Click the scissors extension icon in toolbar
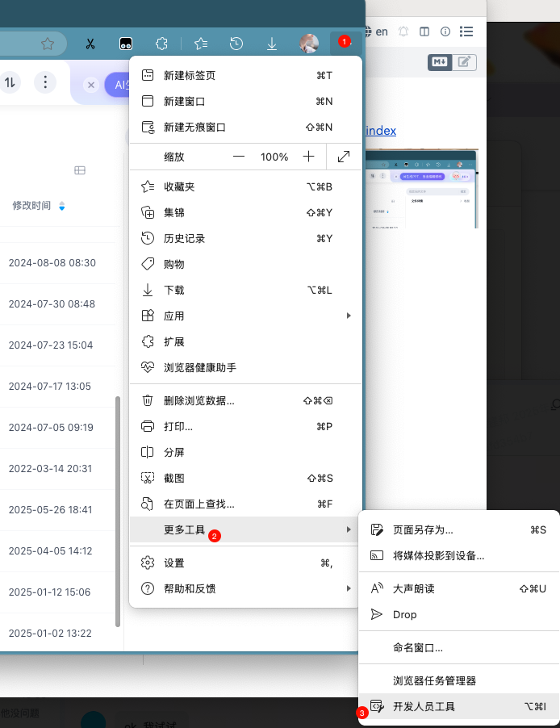 point(90,44)
